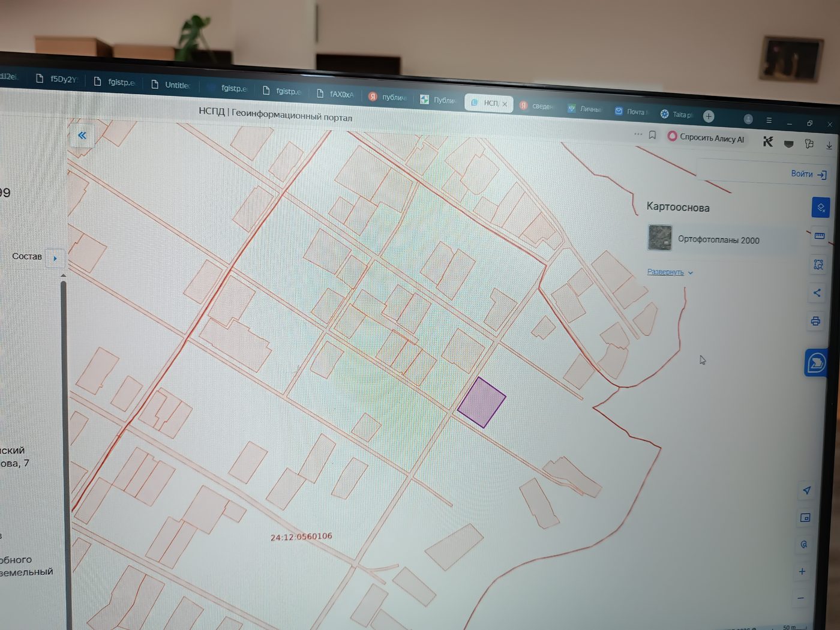
Task: Zoom in with the plus button
Action: click(802, 571)
